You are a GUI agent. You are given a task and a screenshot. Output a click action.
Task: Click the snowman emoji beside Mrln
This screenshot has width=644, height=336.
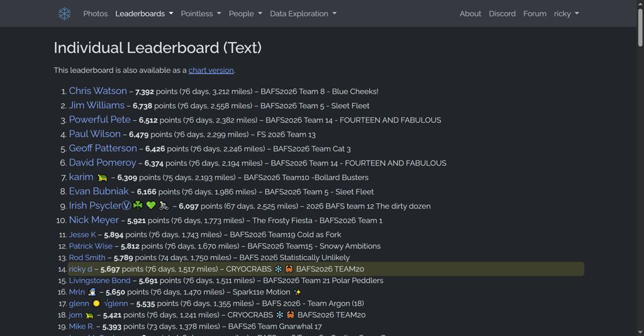click(x=92, y=292)
